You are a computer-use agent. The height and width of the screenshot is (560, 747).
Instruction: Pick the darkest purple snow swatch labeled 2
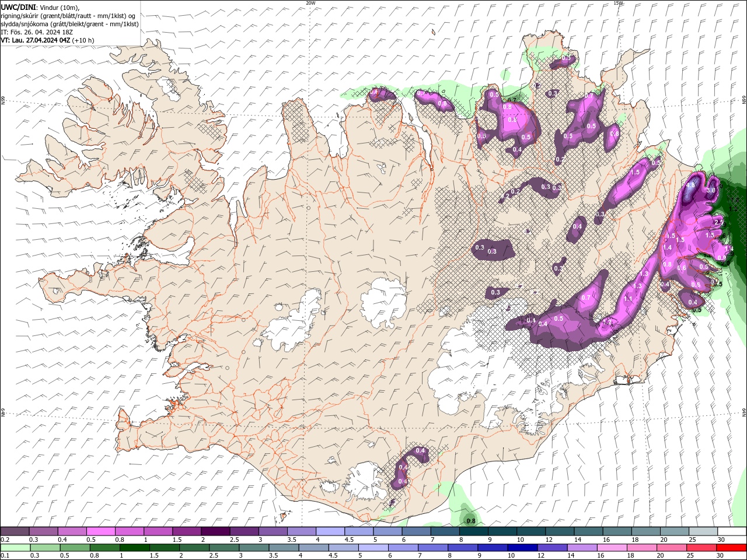click(x=215, y=531)
